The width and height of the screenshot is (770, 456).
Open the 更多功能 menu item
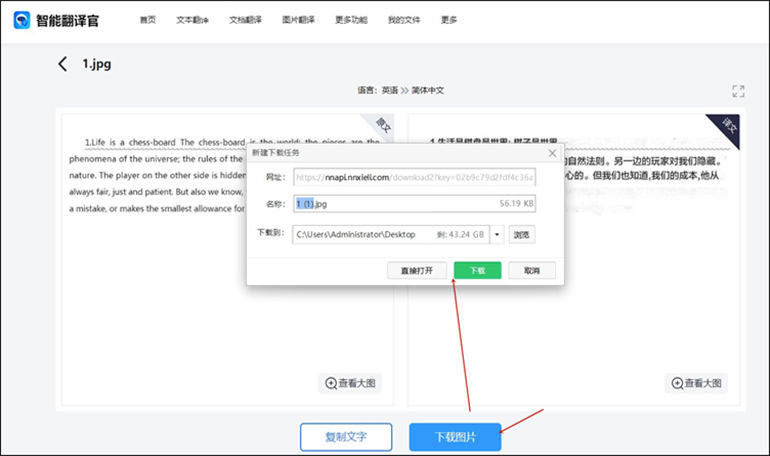351,20
